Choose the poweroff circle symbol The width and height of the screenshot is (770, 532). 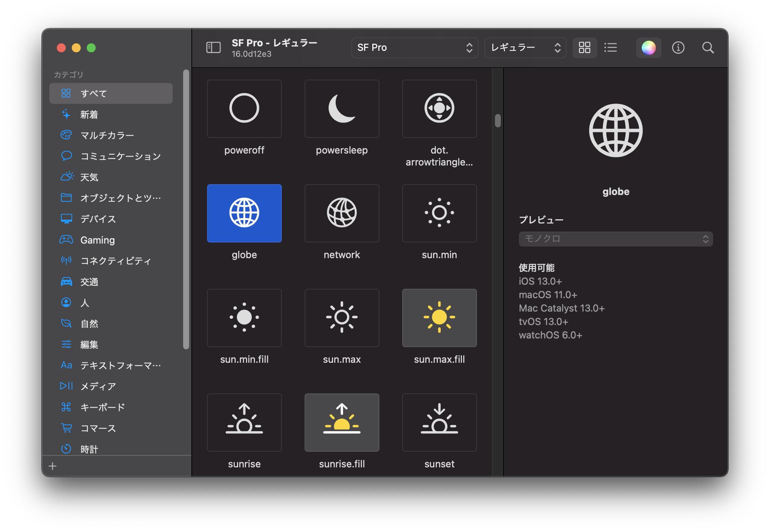(x=244, y=108)
